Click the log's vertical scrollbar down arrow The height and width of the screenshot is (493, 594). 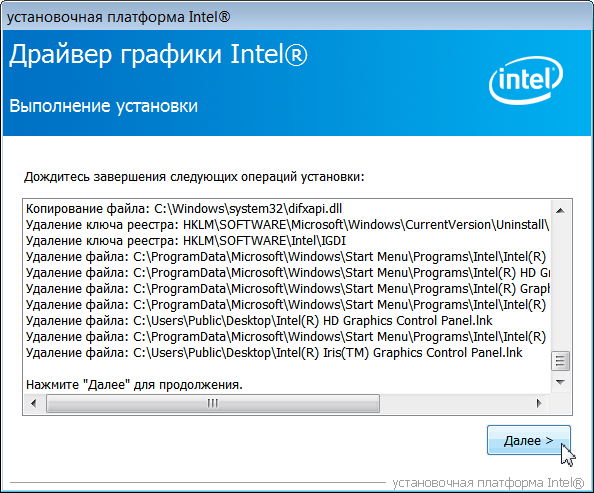(x=560, y=382)
